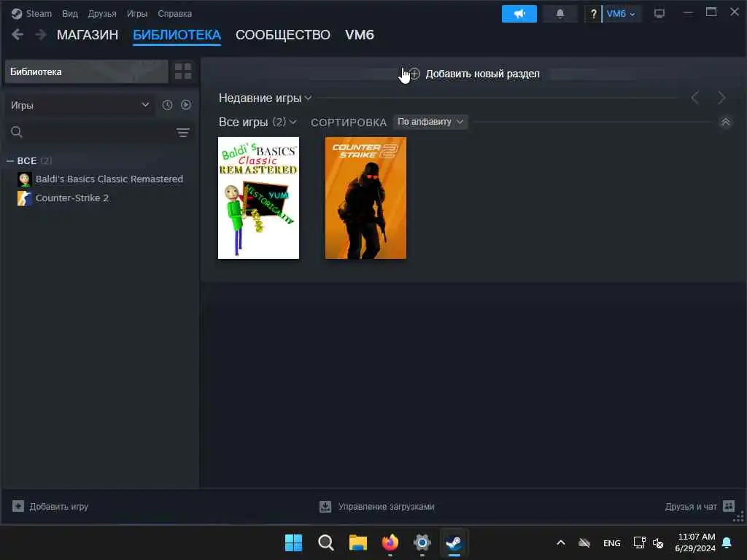Click Добавить игру button
Screen dimensions: 747x560
51,506
